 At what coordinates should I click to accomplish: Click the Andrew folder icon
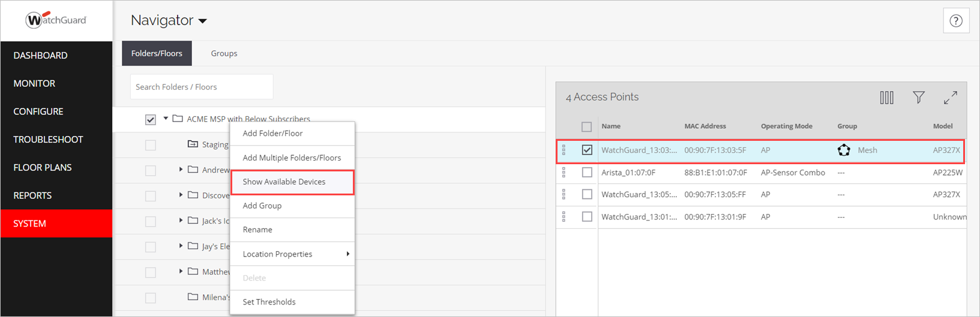(193, 170)
